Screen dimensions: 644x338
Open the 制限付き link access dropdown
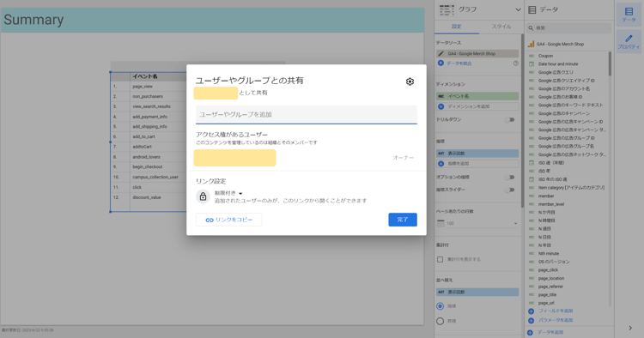pos(228,193)
